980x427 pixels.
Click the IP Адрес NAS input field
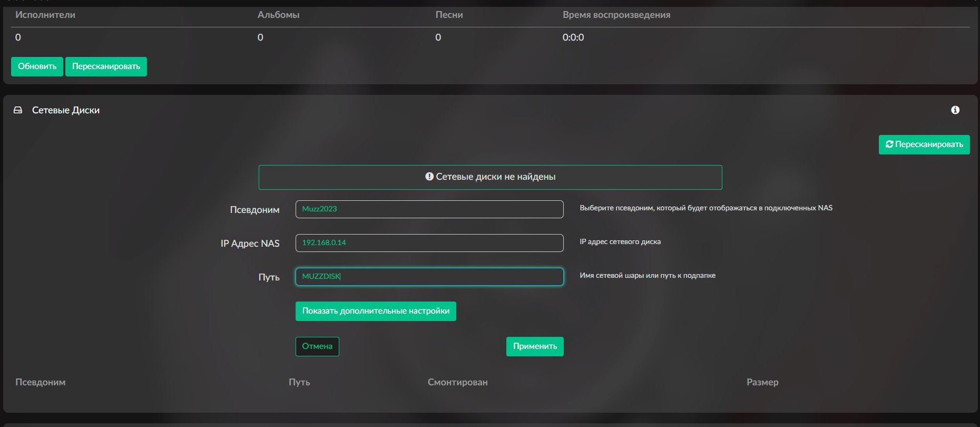point(429,243)
